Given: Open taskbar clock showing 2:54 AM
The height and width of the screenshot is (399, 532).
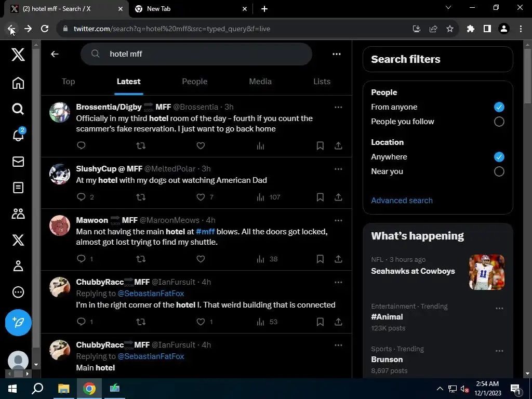Looking at the screenshot, I should [x=487, y=389].
